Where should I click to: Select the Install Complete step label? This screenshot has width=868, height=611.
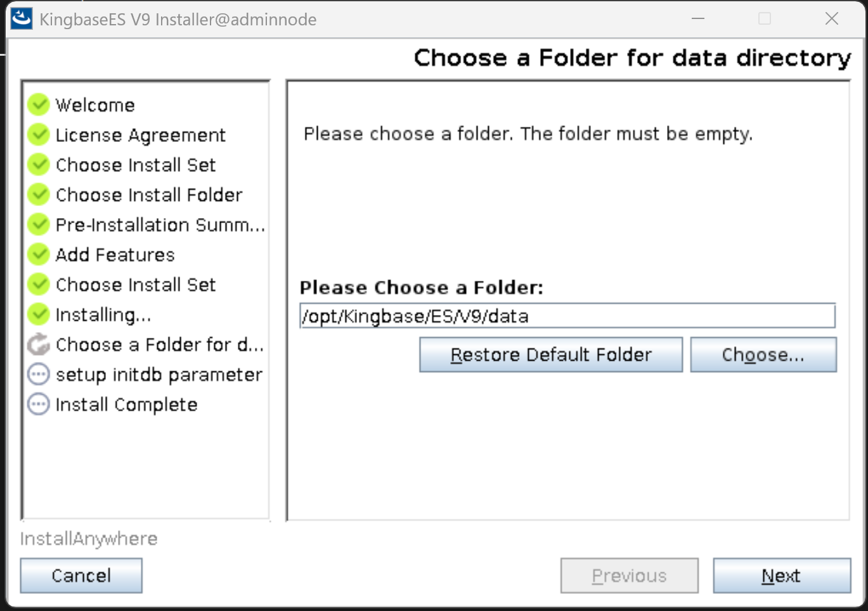pos(126,404)
